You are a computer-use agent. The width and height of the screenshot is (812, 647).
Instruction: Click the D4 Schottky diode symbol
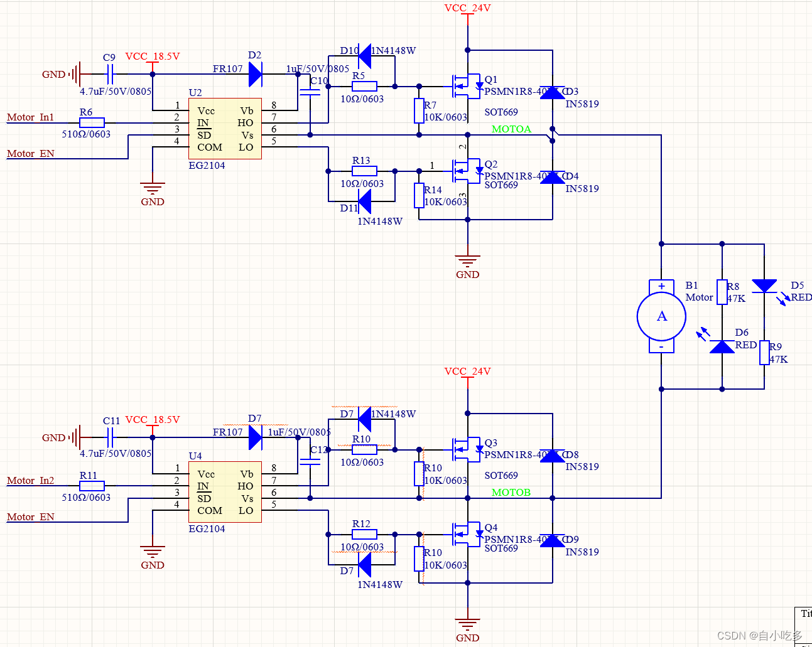[x=553, y=177]
